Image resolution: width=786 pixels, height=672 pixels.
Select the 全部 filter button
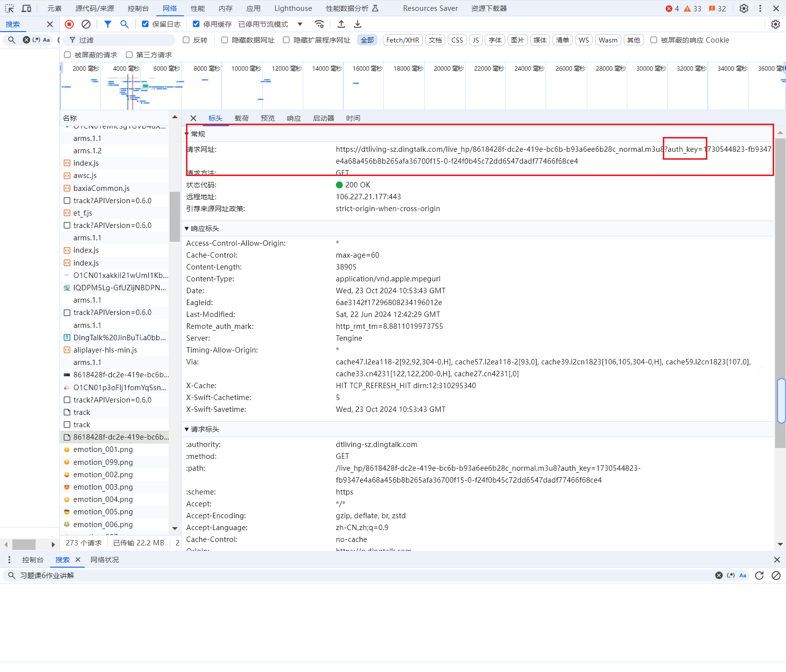coord(367,40)
